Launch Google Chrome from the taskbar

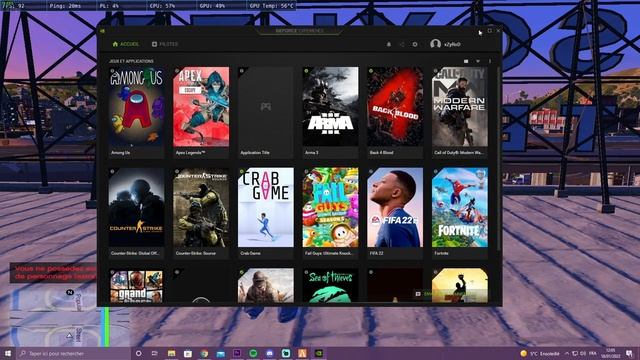coord(204,353)
